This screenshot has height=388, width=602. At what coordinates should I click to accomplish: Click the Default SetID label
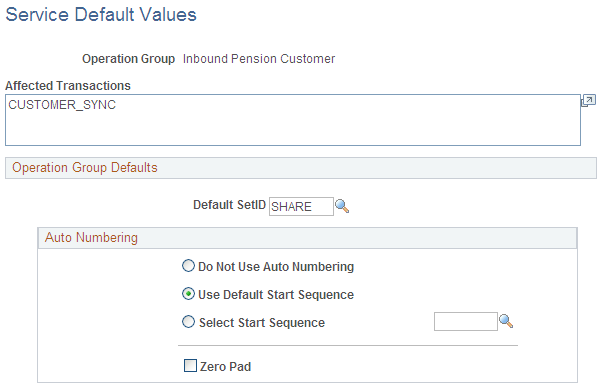[229, 205]
